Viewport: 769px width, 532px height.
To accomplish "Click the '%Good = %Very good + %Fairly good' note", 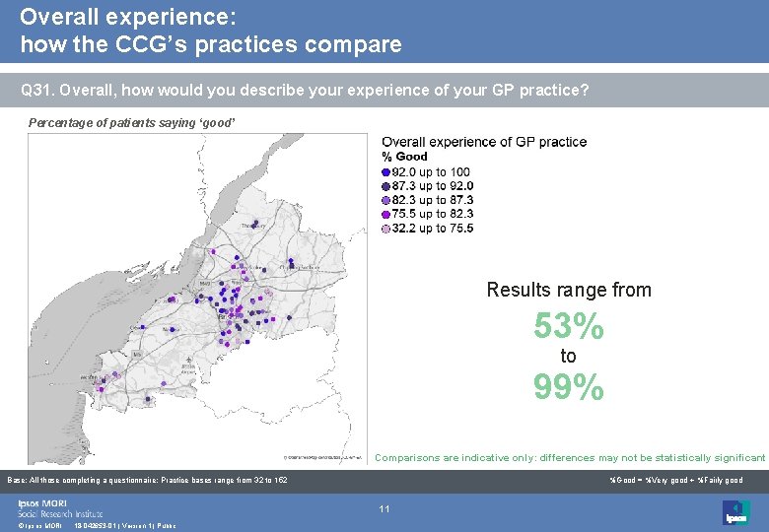I will pyautogui.click(x=675, y=480).
